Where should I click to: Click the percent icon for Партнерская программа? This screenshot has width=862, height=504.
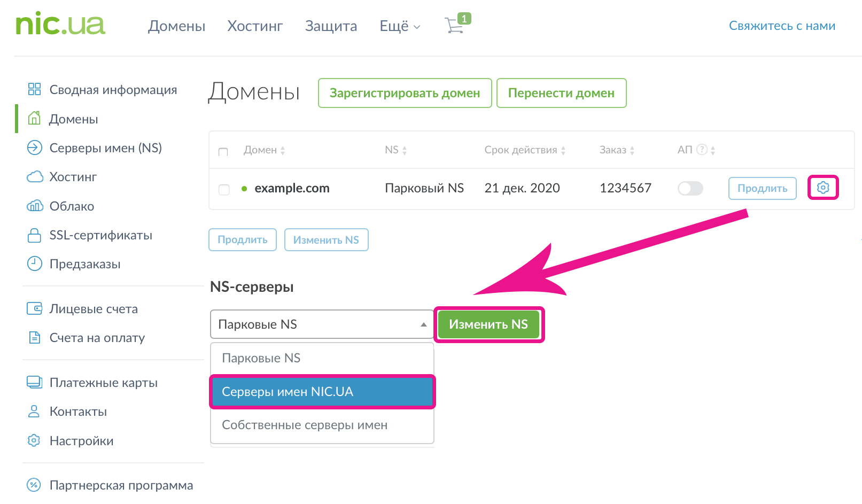tap(34, 485)
